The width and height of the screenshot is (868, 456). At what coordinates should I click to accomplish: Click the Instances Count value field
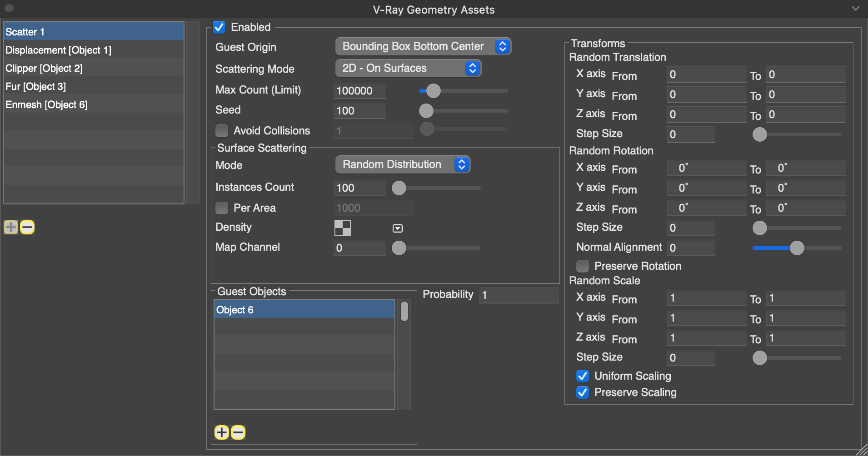[360, 188]
